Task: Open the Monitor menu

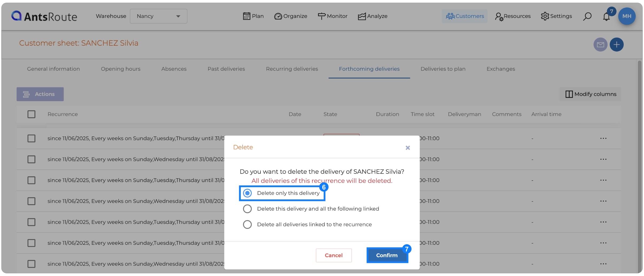Action: pyautogui.click(x=332, y=16)
